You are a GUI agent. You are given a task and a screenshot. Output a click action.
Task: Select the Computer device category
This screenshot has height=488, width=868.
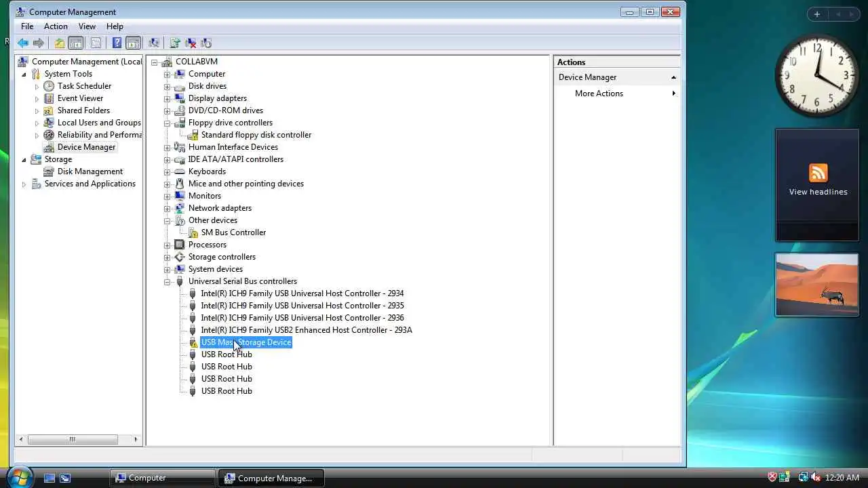207,74
